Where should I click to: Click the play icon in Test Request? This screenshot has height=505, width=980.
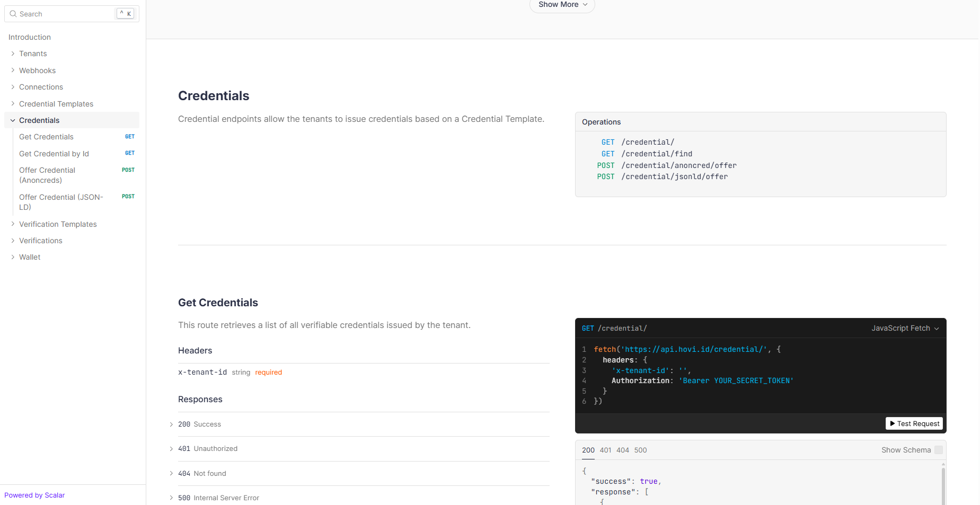point(893,424)
